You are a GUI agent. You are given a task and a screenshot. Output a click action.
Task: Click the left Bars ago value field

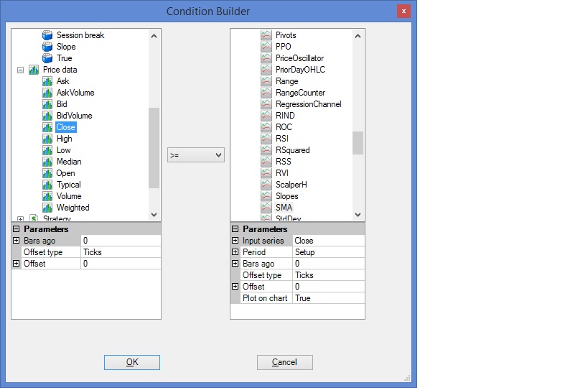tap(120, 241)
